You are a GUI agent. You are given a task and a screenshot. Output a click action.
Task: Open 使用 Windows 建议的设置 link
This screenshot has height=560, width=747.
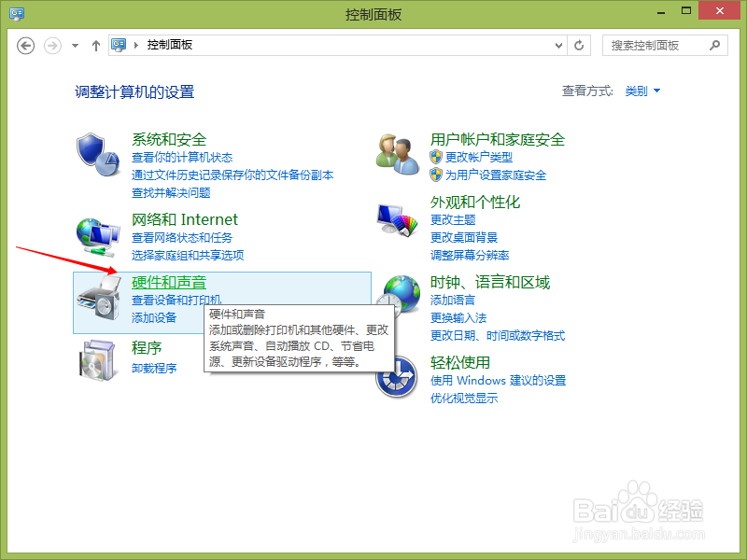(498, 380)
